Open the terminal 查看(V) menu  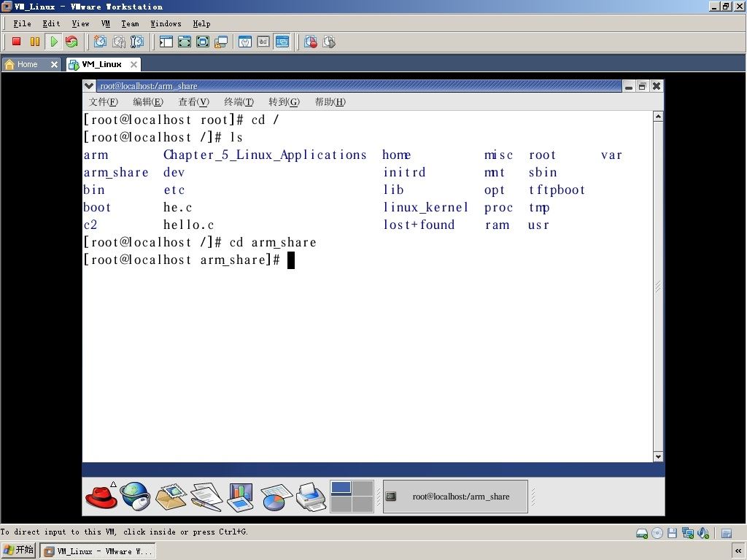(x=193, y=102)
